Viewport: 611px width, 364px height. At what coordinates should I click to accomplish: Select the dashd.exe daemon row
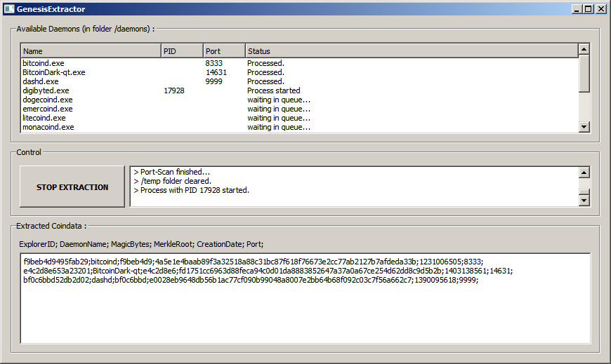(x=300, y=81)
